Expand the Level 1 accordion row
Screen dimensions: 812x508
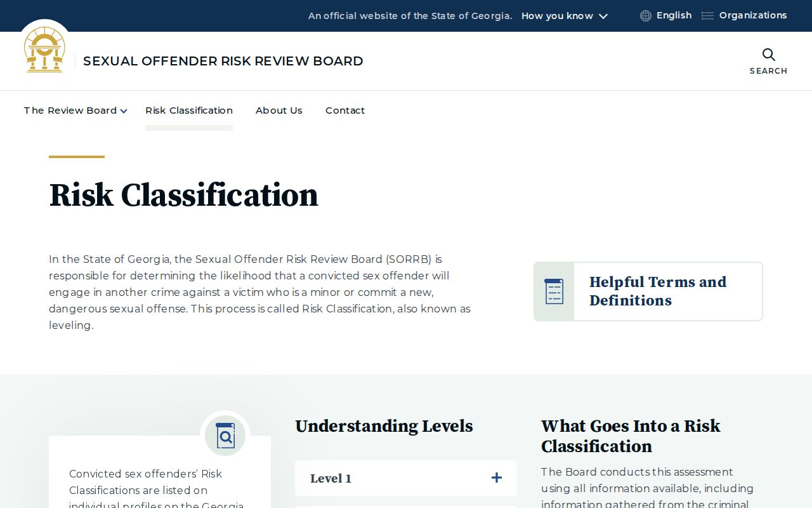406,478
